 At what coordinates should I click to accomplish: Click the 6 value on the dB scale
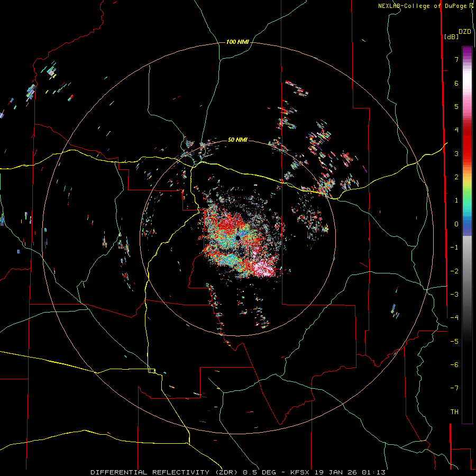point(456,83)
